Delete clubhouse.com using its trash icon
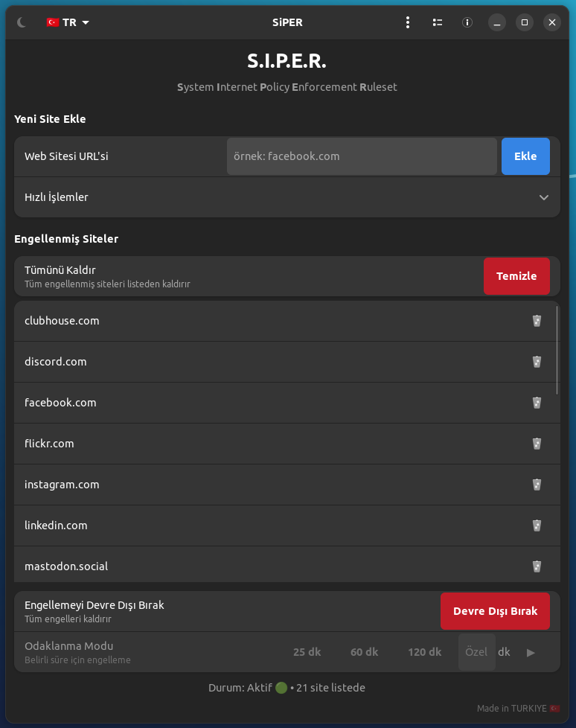 pyautogui.click(x=537, y=321)
